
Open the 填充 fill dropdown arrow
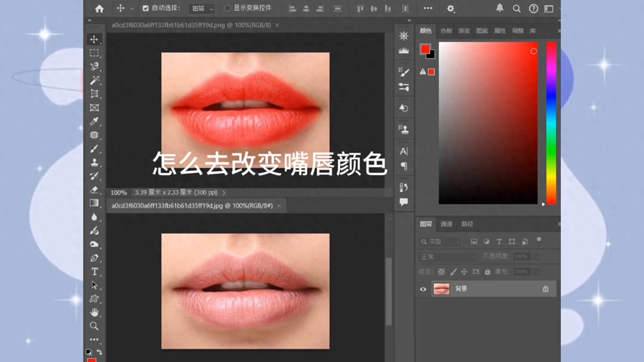pyautogui.click(x=537, y=272)
